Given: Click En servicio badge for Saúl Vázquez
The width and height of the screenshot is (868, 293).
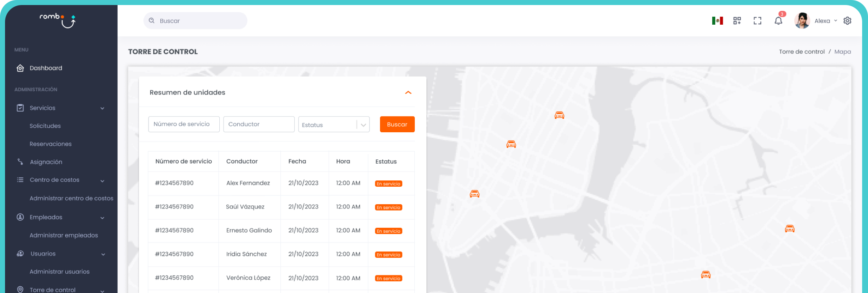Looking at the screenshot, I should tap(388, 207).
